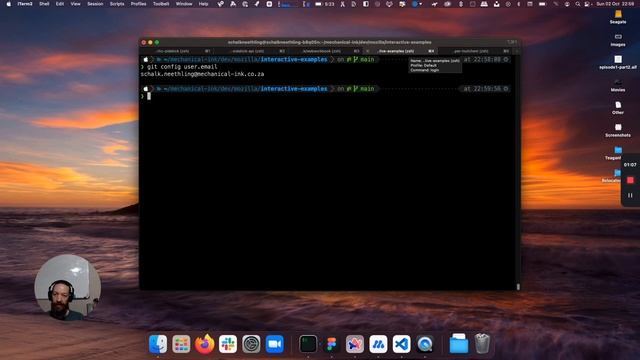Click the scrollbar thumb in terminal window
The image size is (640, 360).
[518, 287]
